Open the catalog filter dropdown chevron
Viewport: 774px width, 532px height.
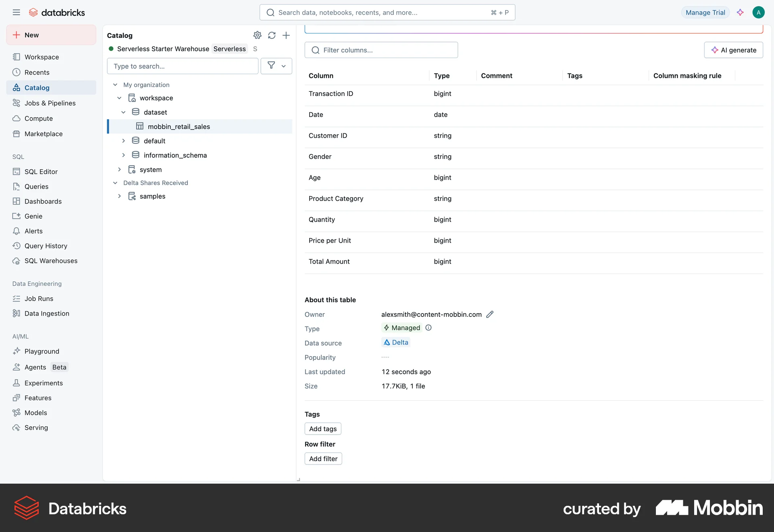(283, 66)
